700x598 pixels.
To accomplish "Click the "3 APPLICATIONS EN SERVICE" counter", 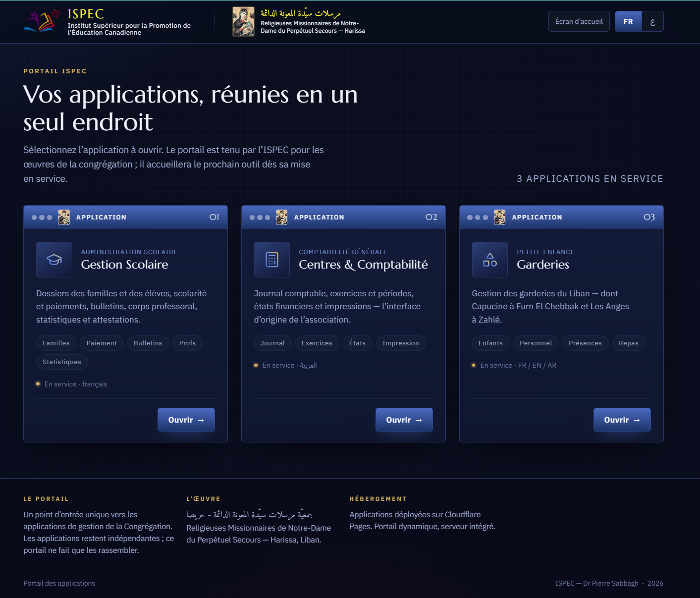I will click(x=590, y=179).
